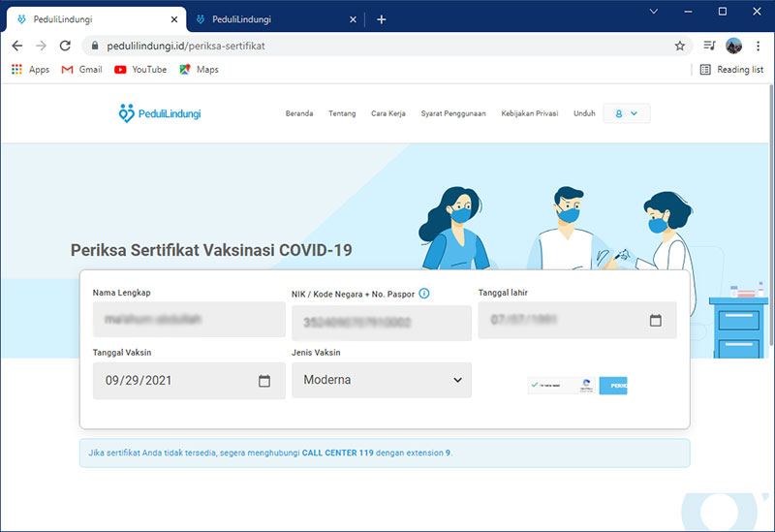Bookmark page with star icon
775x532 pixels.
point(680,46)
